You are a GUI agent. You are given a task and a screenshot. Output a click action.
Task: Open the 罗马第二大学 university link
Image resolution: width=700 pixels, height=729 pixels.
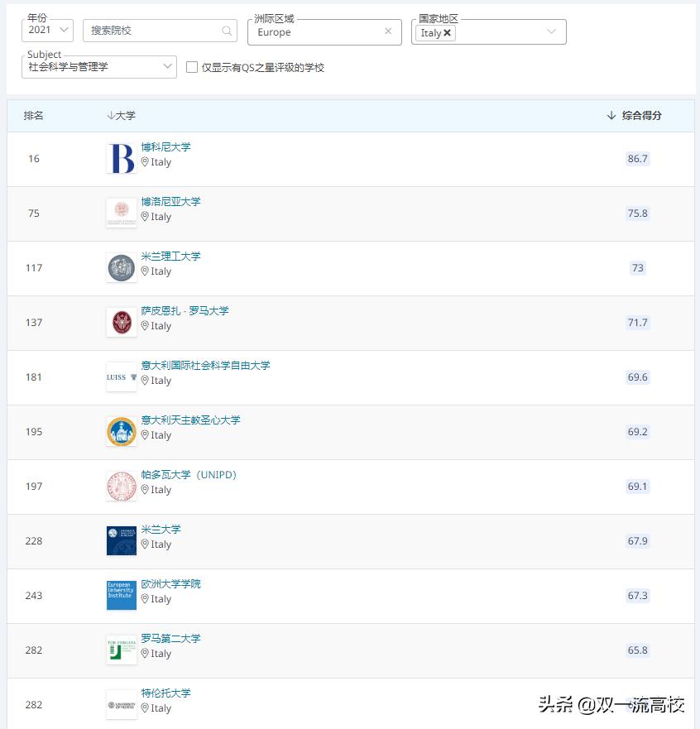169,638
